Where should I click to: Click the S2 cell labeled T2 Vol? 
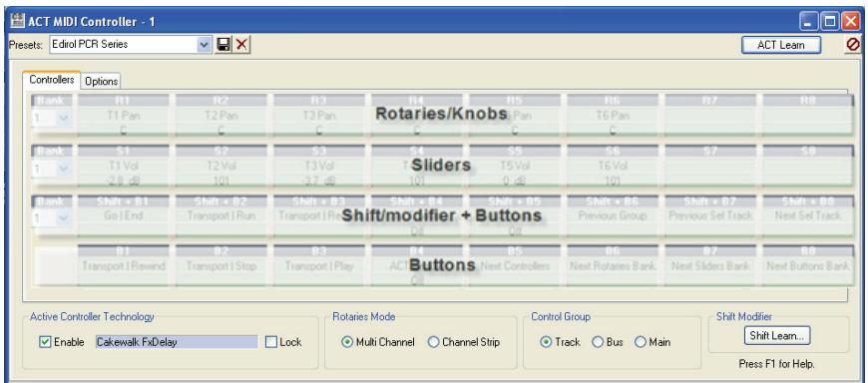221,166
